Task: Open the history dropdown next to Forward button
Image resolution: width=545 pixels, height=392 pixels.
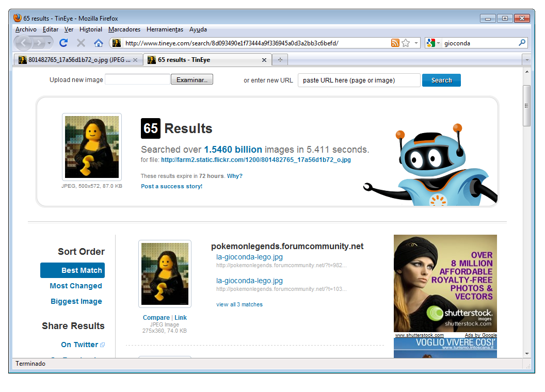Action: point(50,43)
